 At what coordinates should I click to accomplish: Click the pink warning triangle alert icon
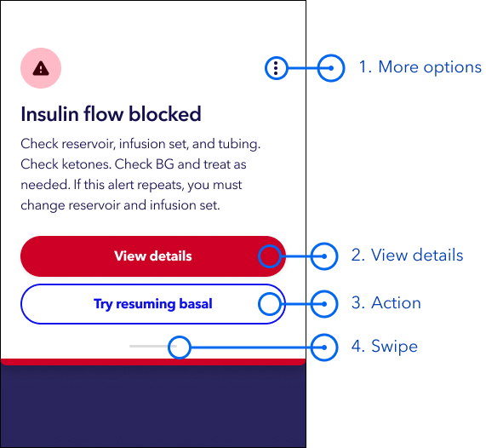click(41, 68)
